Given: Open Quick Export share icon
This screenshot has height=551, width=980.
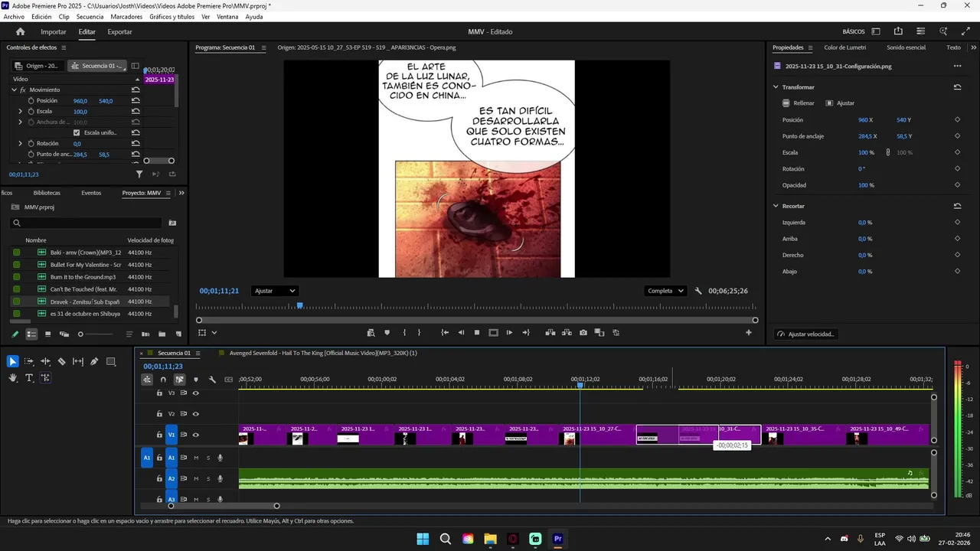Looking at the screenshot, I should point(898,31).
